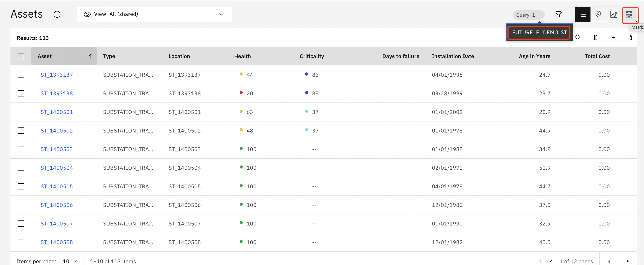This screenshot has width=644, height=265.
Task: Go to next page arrow
Action: tap(628, 261)
